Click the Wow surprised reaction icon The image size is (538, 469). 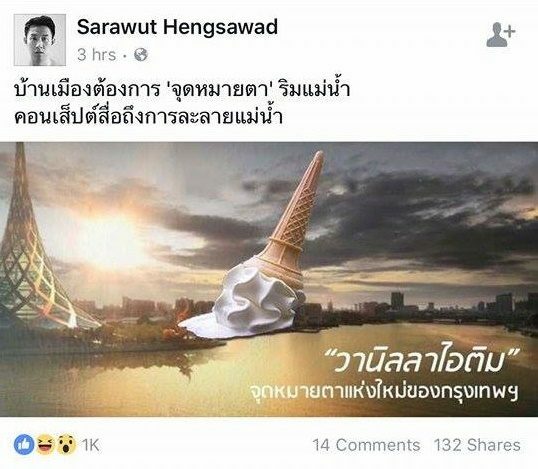pos(66,445)
